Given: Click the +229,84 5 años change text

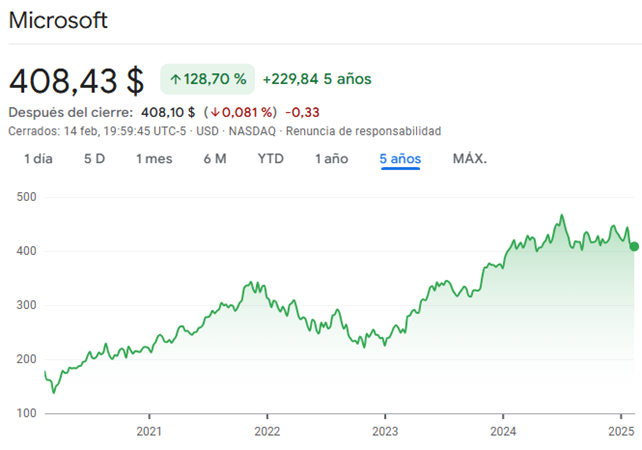Looking at the screenshot, I should 317,79.
